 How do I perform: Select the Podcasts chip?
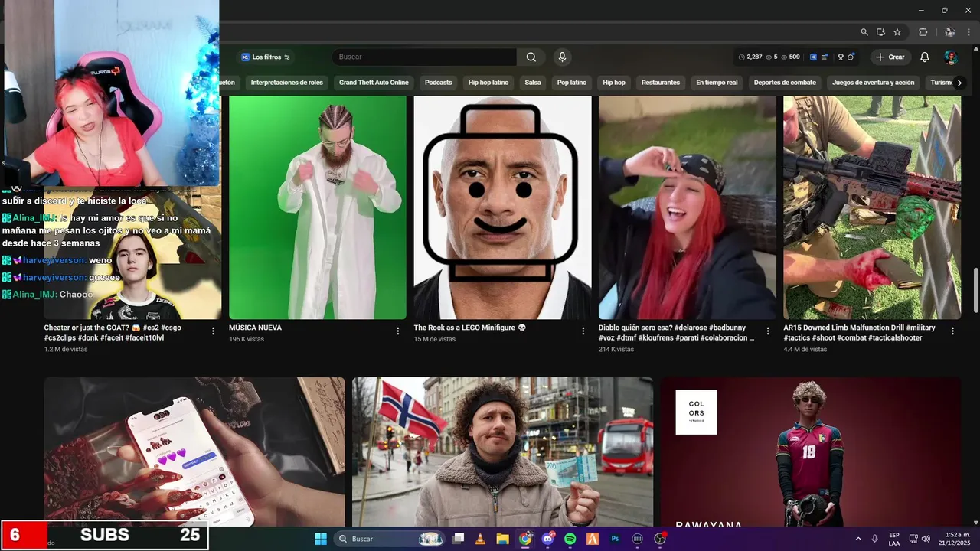(x=439, y=83)
